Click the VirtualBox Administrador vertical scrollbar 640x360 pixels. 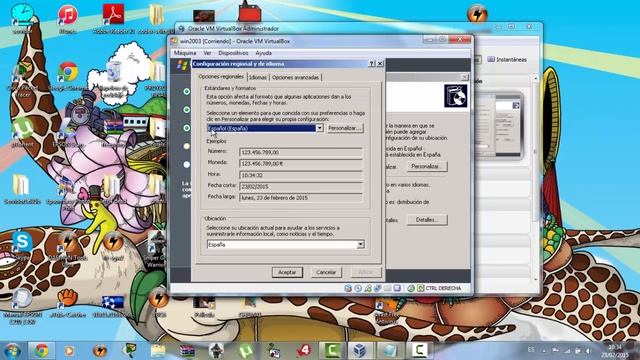(x=536, y=178)
